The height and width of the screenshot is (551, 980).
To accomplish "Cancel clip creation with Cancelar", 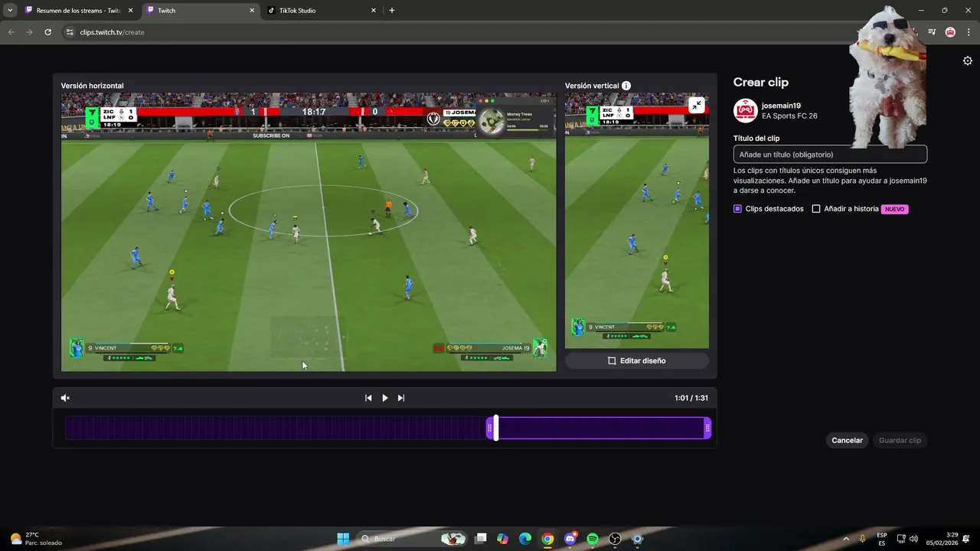I will [x=847, y=440].
